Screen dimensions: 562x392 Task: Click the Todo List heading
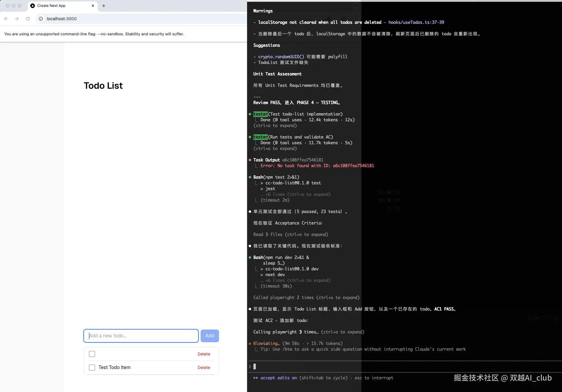click(x=103, y=86)
